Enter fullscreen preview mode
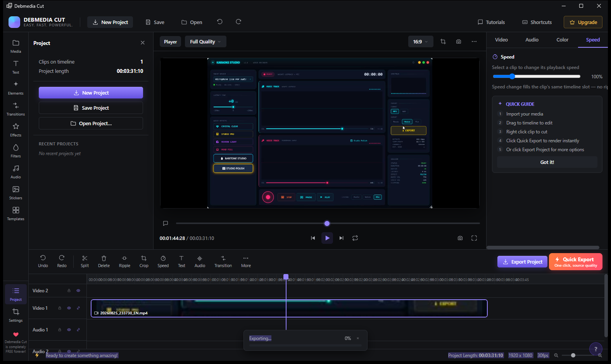This screenshot has width=611, height=364. click(474, 238)
